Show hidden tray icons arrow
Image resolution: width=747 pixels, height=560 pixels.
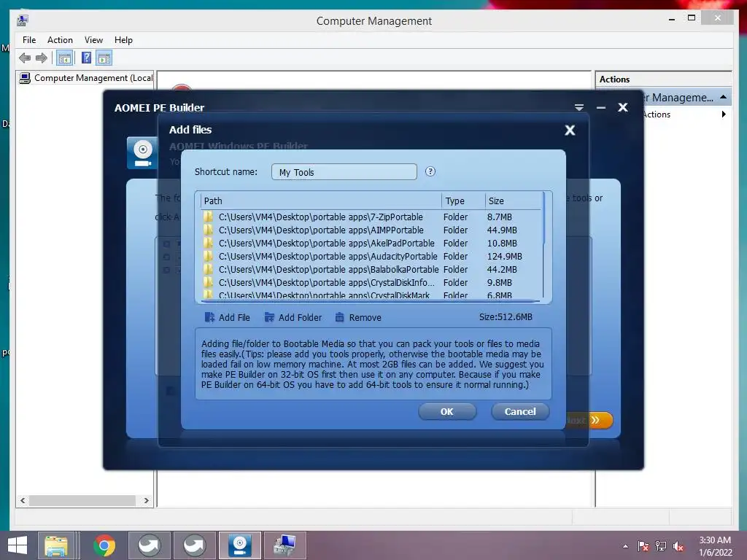pos(625,546)
